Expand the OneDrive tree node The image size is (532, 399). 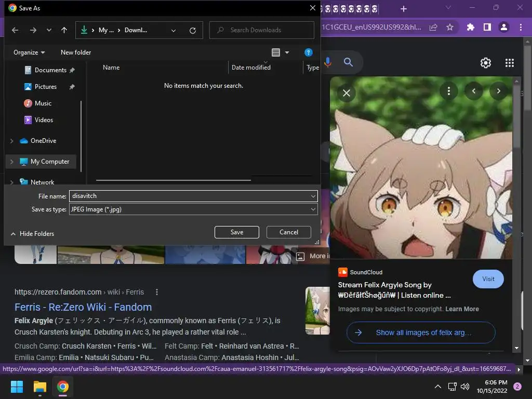click(12, 141)
